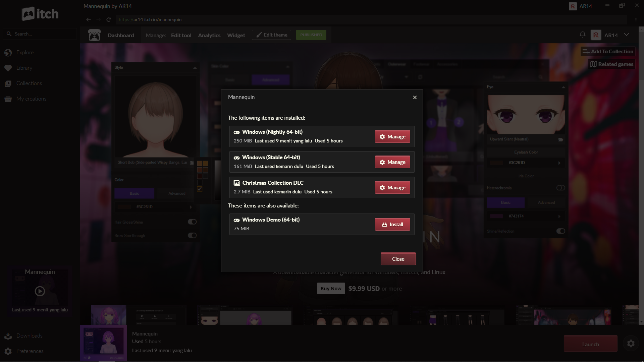Viewport: 644px width, 362px height.
Task: Click the settings gear in the bottom corner
Action: coord(631,344)
